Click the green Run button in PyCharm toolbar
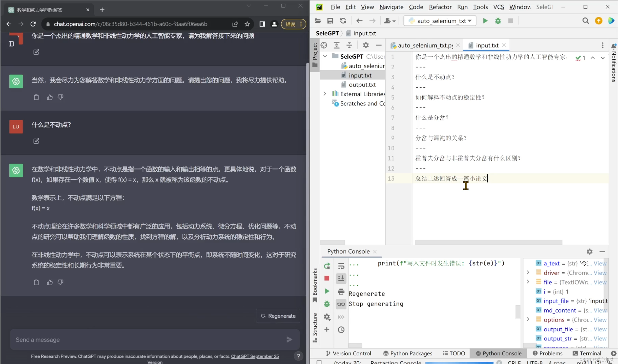This screenshot has width=618, height=364. (485, 21)
